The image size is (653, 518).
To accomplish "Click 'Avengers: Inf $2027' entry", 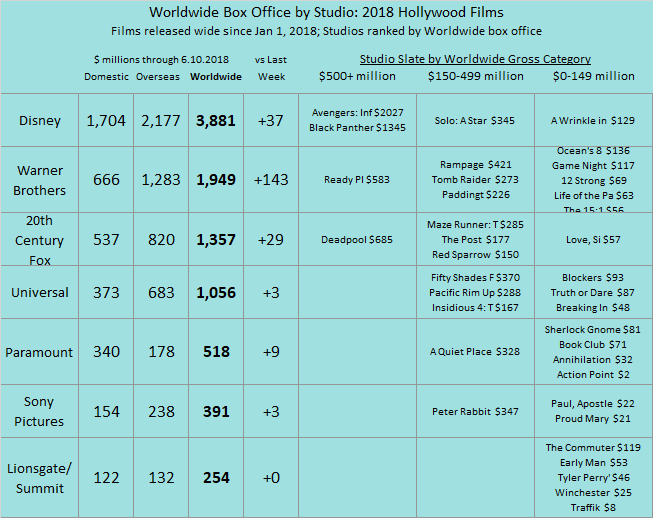I will [357, 113].
